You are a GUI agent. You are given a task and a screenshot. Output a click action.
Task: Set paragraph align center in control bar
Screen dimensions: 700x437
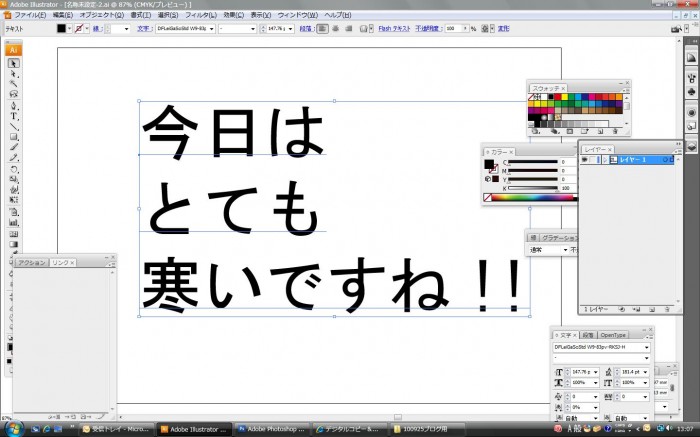point(336,29)
